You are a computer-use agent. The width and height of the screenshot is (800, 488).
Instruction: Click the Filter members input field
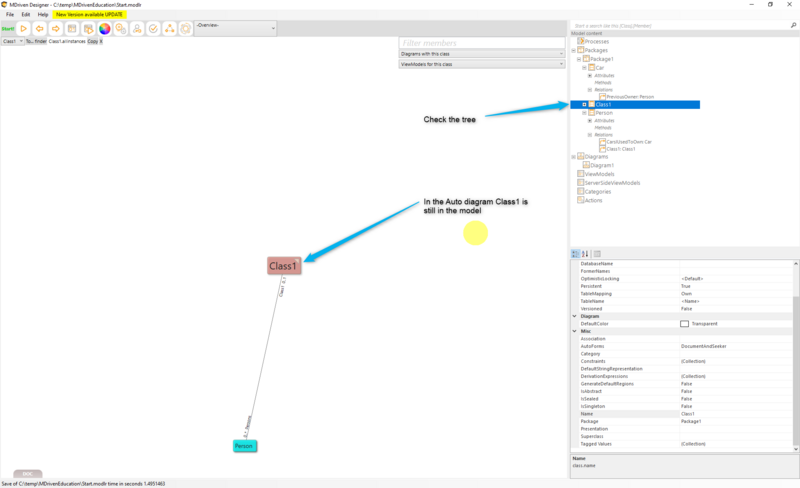(482, 43)
